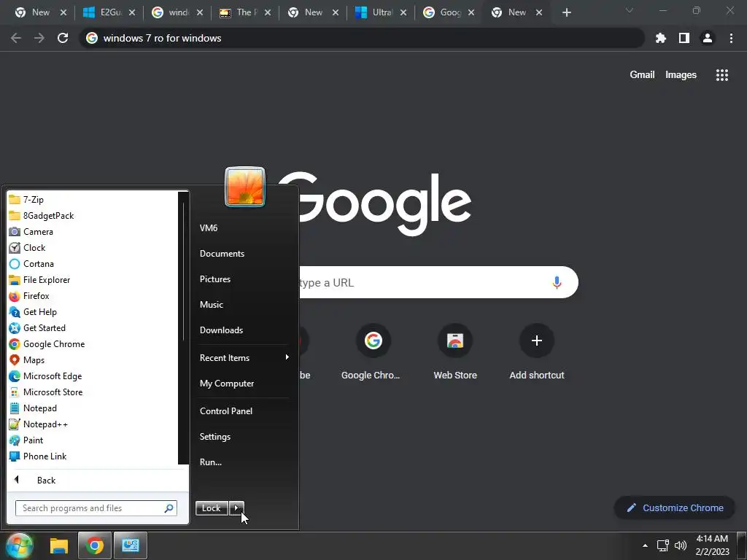This screenshot has height=560, width=747.
Task: Click the search magnifier in Start menu
Action: [169, 508]
